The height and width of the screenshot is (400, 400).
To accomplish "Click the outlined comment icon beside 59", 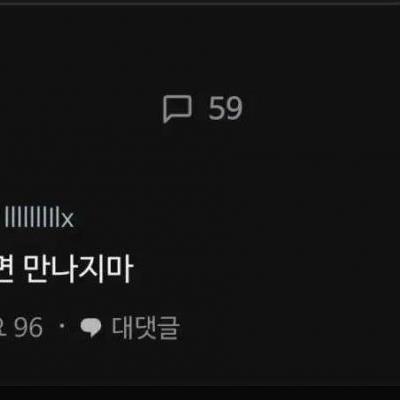I will [x=177, y=109].
